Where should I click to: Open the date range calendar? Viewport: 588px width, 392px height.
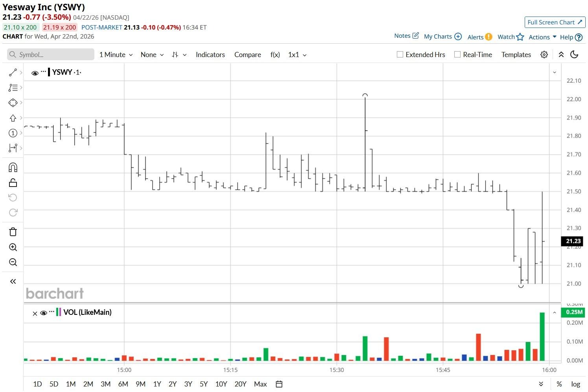pos(279,384)
